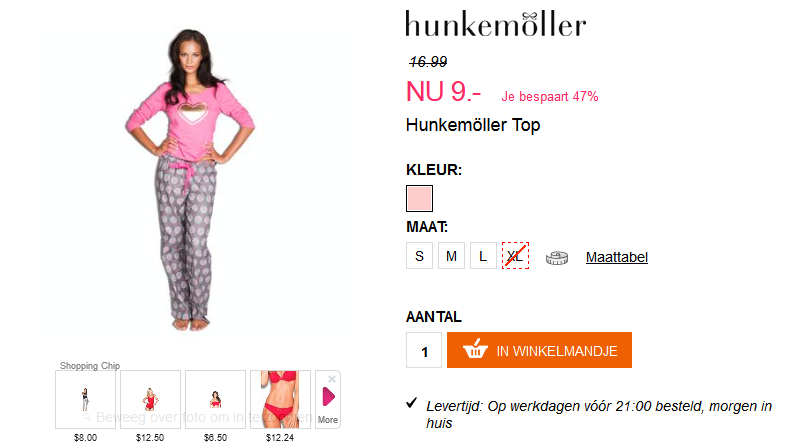Open the $12.50 red outfit thumbnail

click(x=150, y=399)
